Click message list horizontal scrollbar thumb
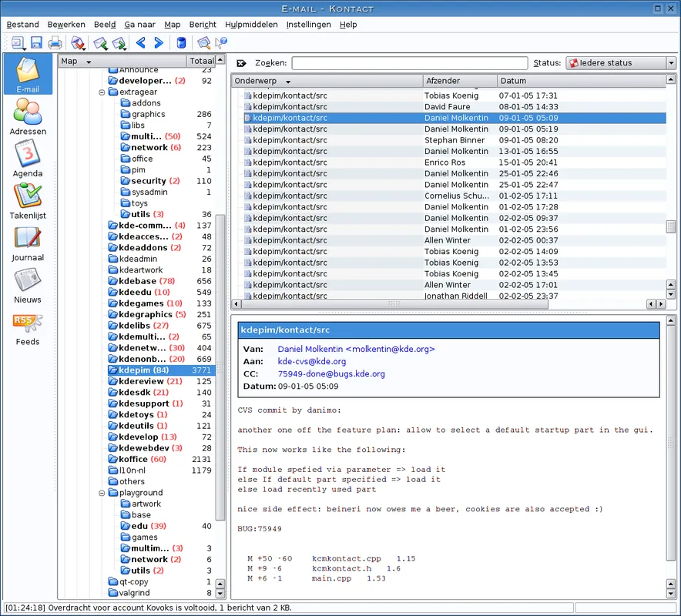The width and height of the screenshot is (681, 616). click(x=394, y=304)
